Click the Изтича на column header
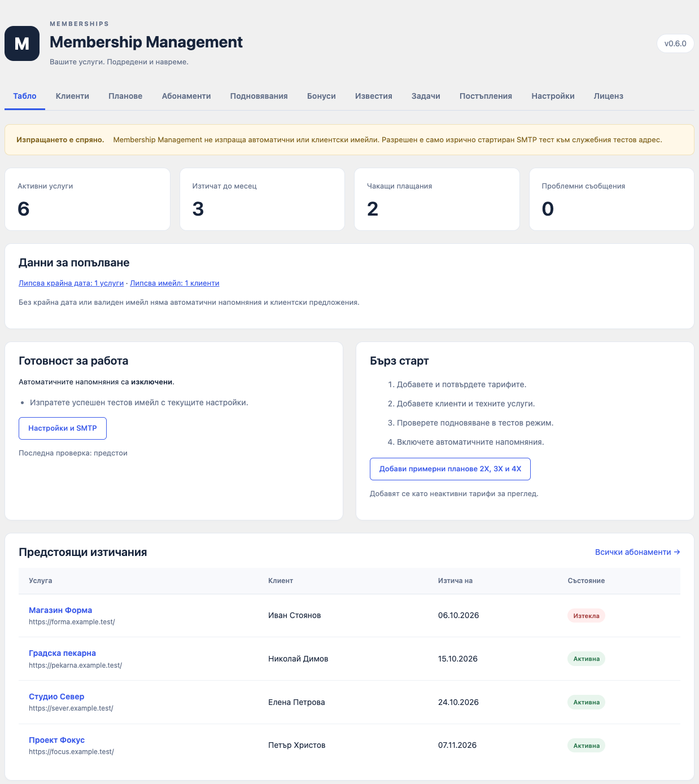Image resolution: width=699 pixels, height=784 pixels. [455, 581]
